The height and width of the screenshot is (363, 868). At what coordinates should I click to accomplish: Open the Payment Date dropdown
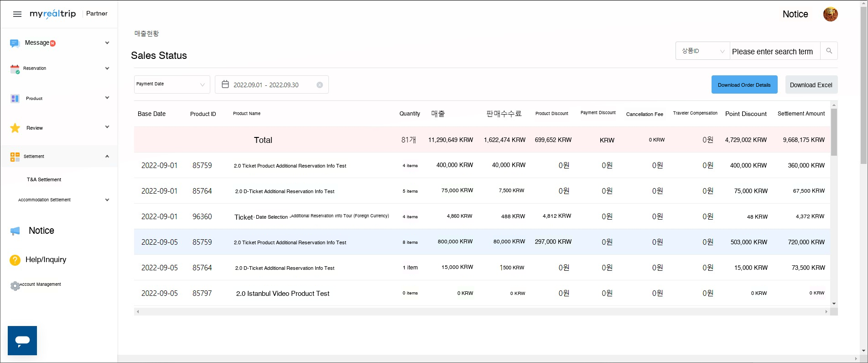click(x=172, y=84)
